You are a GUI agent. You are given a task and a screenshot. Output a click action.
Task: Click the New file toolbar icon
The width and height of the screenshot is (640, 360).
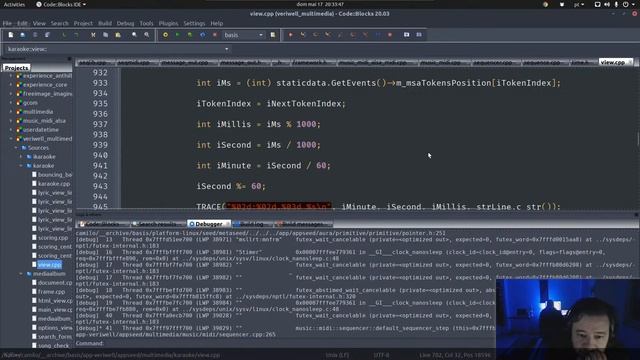(11, 35)
